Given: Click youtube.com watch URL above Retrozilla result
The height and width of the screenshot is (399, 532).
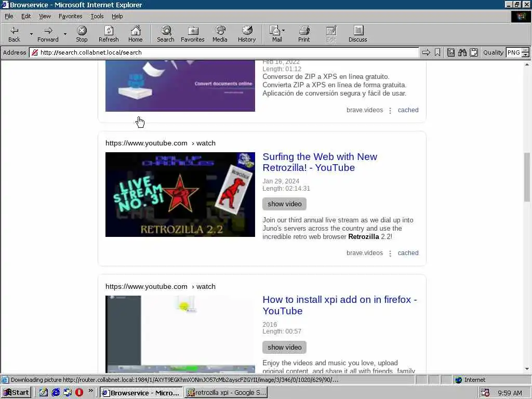Looking at the screenshot, I should 160,143.
